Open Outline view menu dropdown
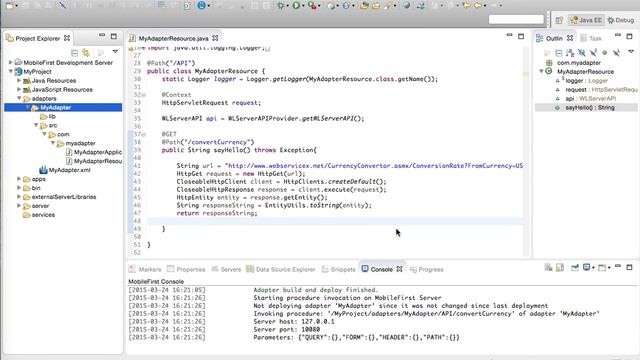The width and height of the screenshot is (640, 360). (631, 52)
